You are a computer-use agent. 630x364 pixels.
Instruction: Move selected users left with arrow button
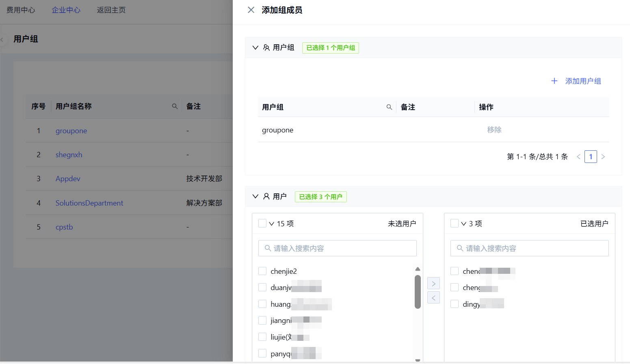(433, 298)
